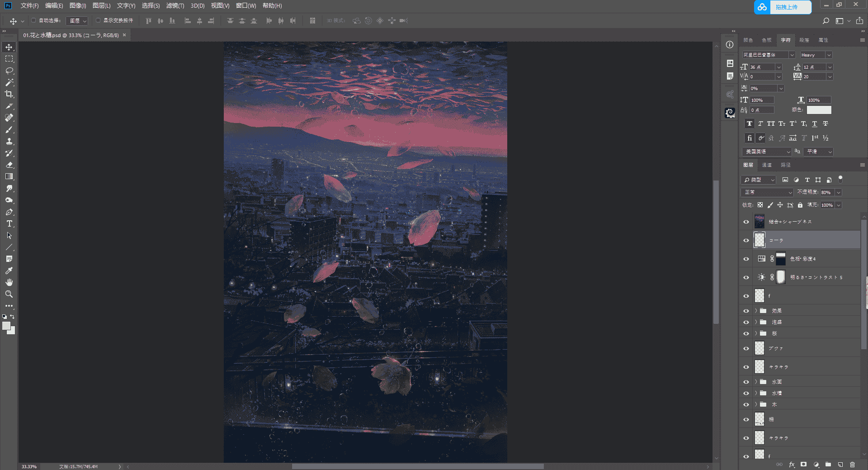Close the 01.花と水槽.psd document tab

(124, 35)
